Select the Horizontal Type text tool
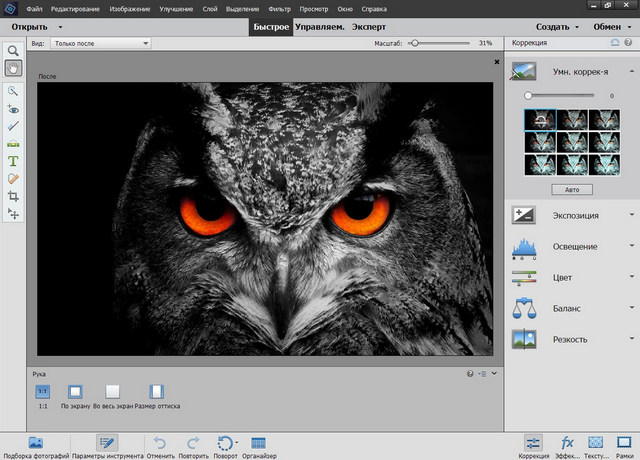This screenshot has height=460, width=640. coord(14,161)
